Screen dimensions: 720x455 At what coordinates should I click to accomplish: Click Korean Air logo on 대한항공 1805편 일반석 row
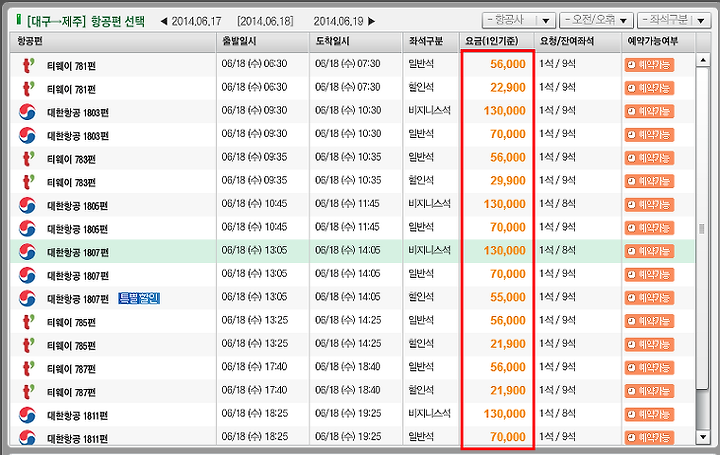tap(27, 229)
